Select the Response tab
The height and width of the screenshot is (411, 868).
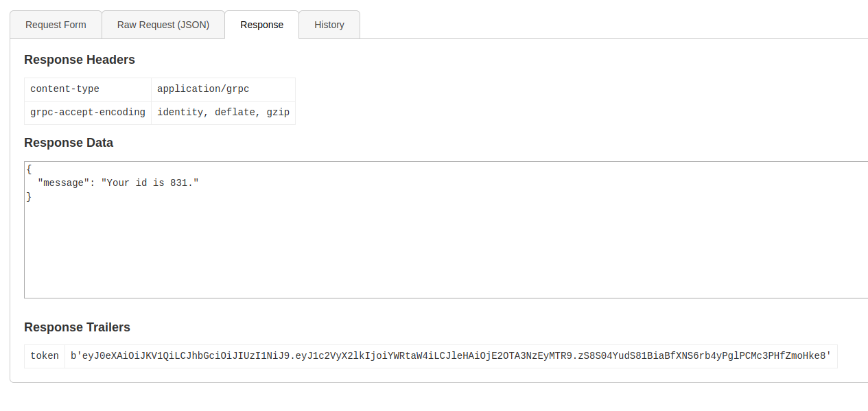click(261, 25)
